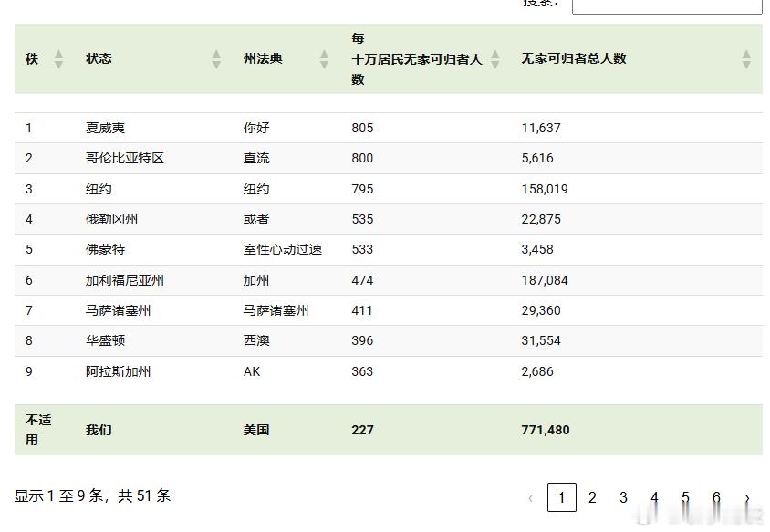The height and width of the screenshot is (532, 770).
Task: Click total homeless value 22,875
Action: 541,219
